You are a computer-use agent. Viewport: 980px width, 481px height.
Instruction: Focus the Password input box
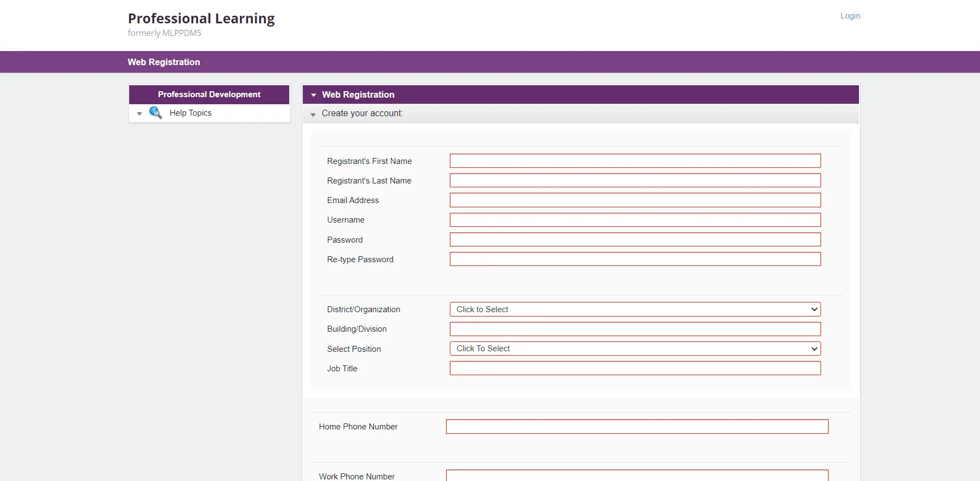(x=635, y=239)
